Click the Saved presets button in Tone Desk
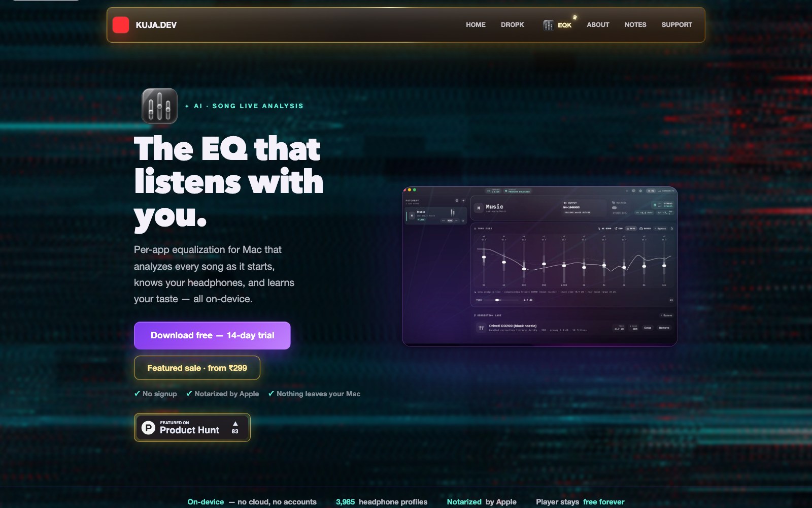812x508 pixels. pos(645,229)
